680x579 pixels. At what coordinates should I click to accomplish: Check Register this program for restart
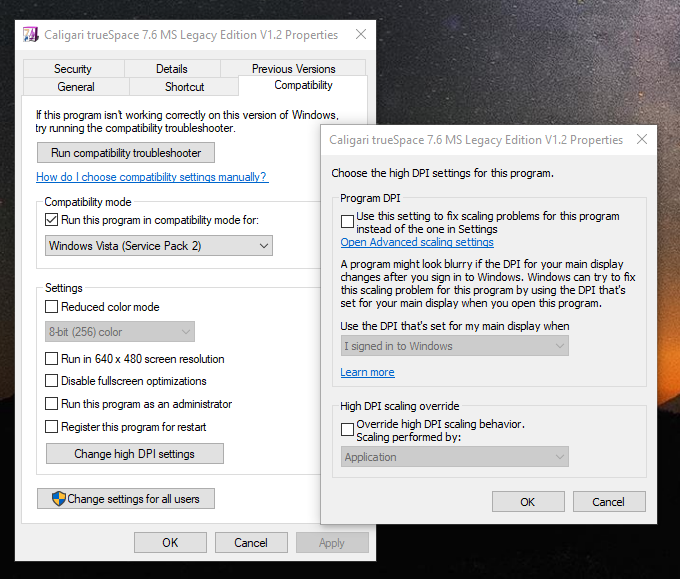(52, 427)
